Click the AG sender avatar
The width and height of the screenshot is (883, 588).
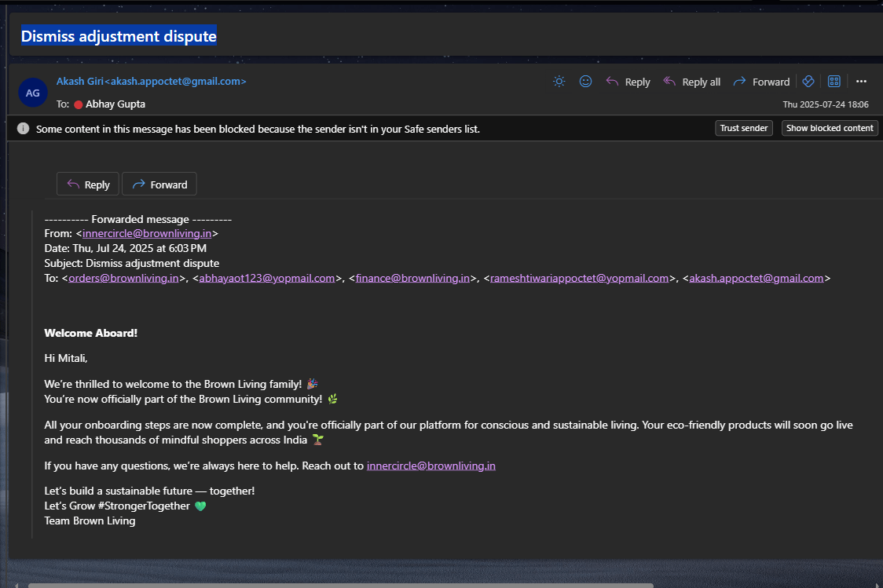pyautogui.click(x=33, y=93)
